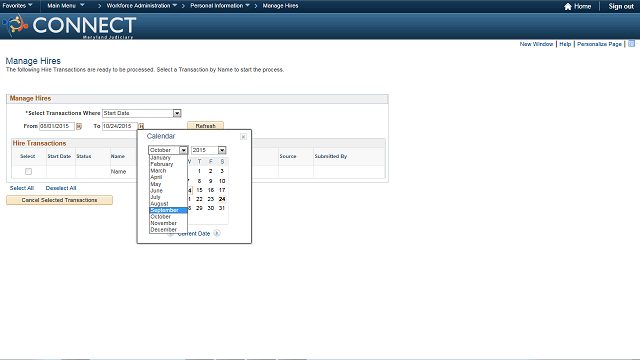The image size is (640, 360).
Task: Open Personal Information breadcrumb menu
Action: point(220,6)
